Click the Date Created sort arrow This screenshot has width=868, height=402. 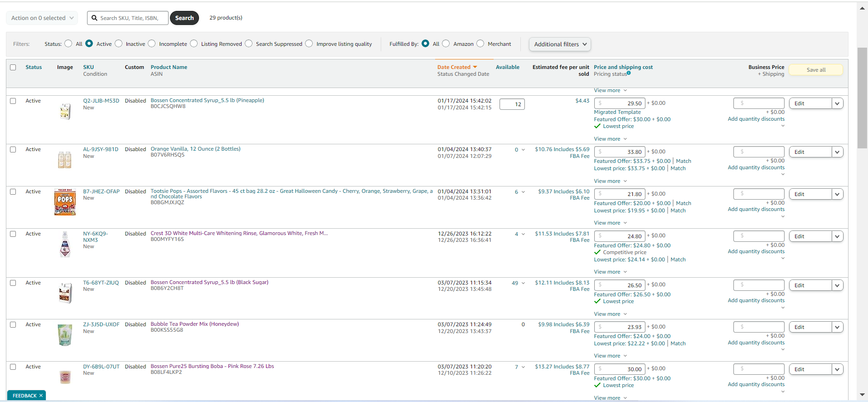(475, 67)
